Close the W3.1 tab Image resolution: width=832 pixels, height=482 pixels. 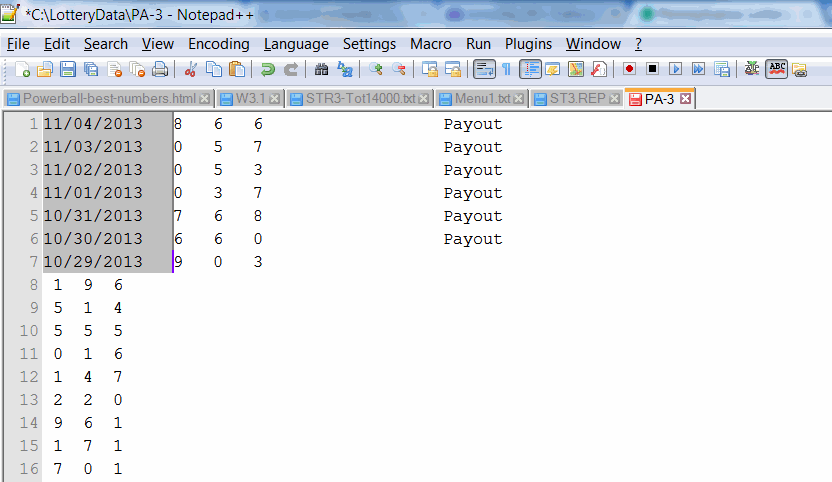pos(274,99)
